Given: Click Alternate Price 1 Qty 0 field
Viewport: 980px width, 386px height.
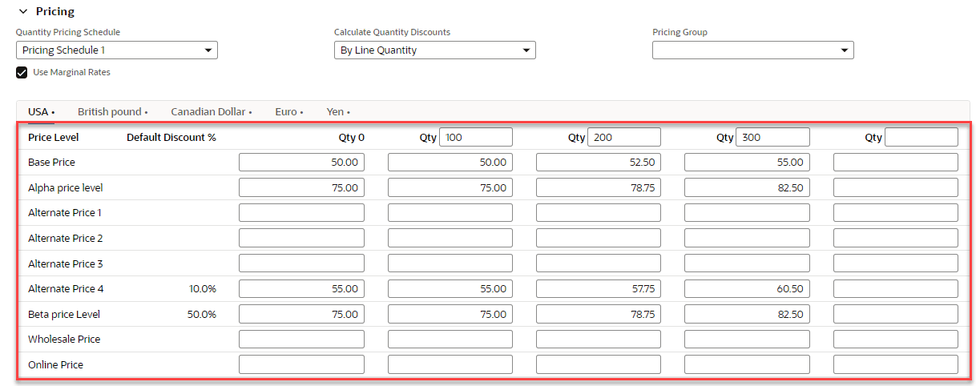Looking at the screenshot, I should click(301, 213).
